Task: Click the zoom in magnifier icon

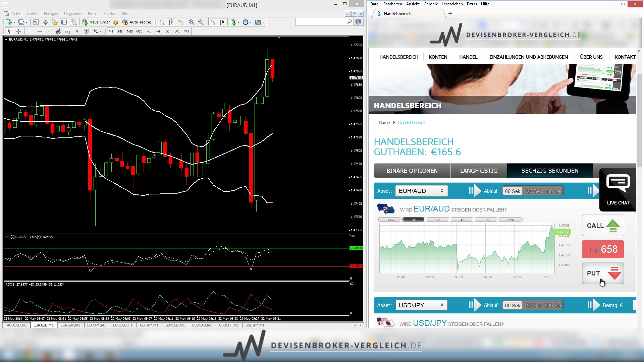Action: pyautogui.click(x=191, y=22)
